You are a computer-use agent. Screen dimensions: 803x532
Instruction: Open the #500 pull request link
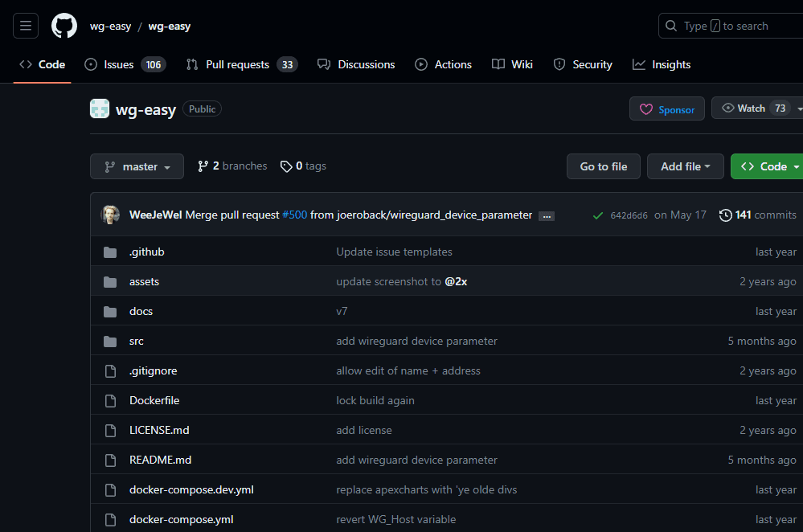point(294,215)
